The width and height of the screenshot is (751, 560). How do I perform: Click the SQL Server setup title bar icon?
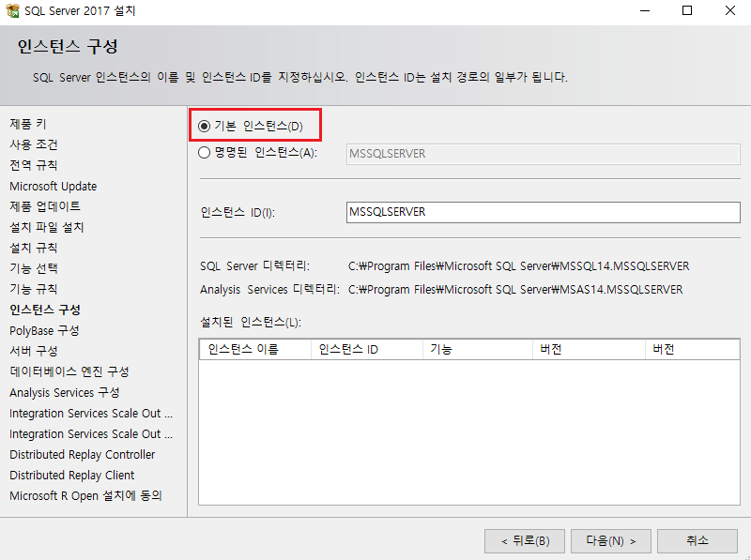pyautogui.click(x=12, y=10)
